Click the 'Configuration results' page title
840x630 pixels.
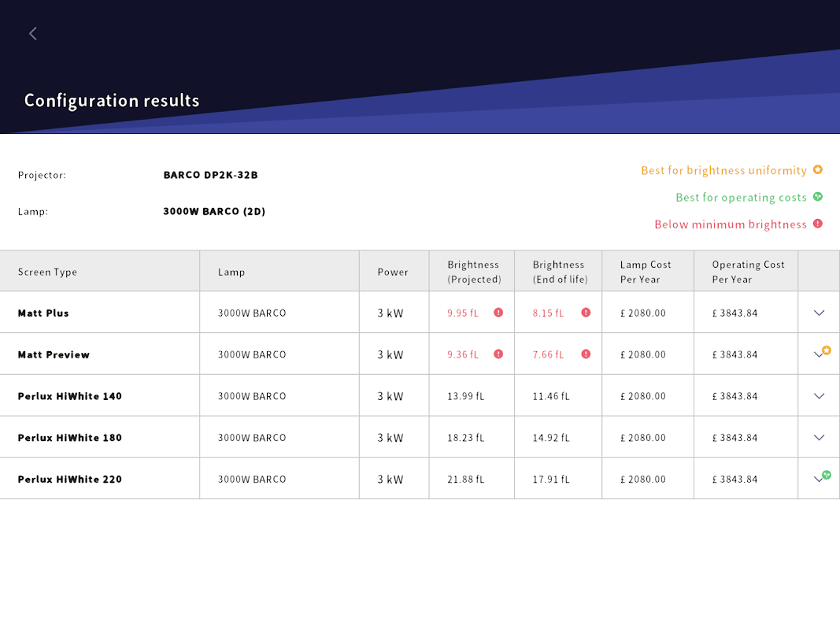pyautogui.click(x=112, y=101)
